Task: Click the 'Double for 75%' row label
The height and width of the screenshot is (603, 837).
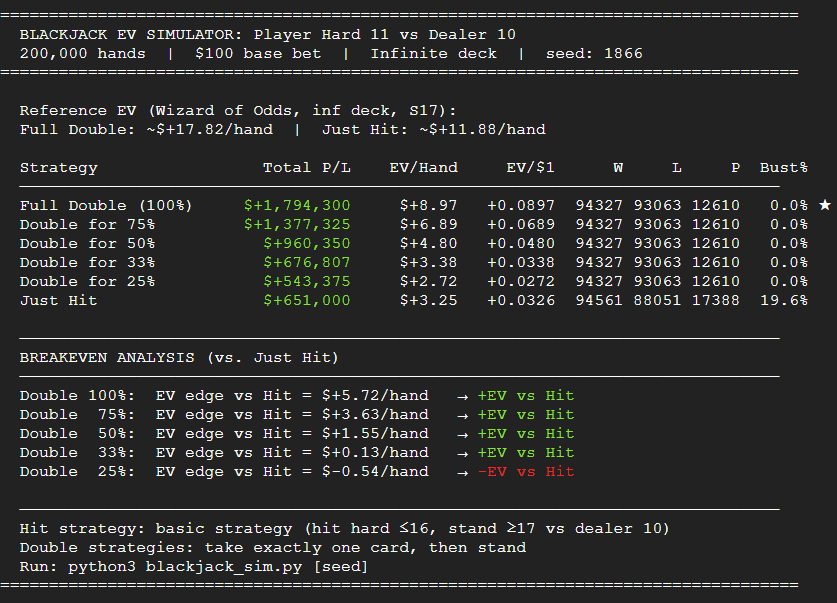Action: [x=87, y=225]
